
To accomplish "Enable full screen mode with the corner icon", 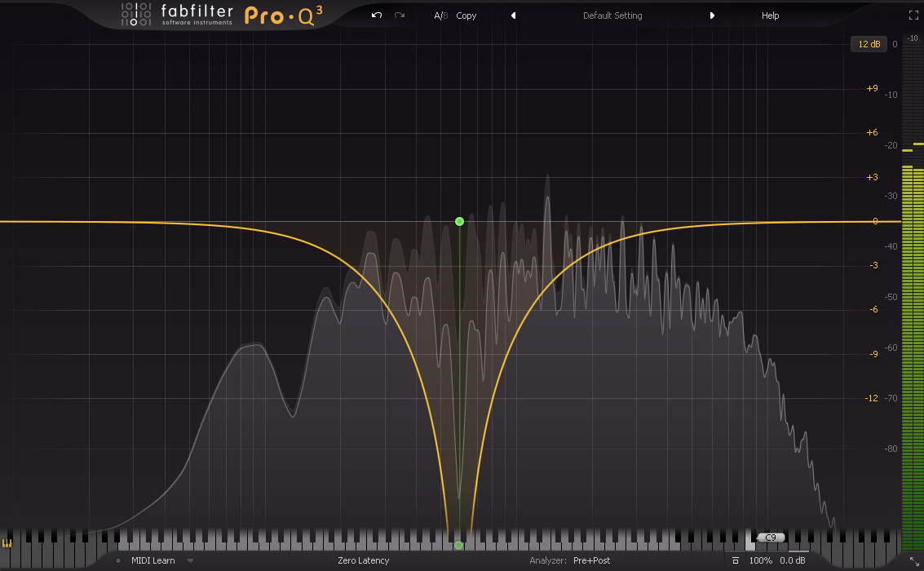I will click(x=913, y=15).
